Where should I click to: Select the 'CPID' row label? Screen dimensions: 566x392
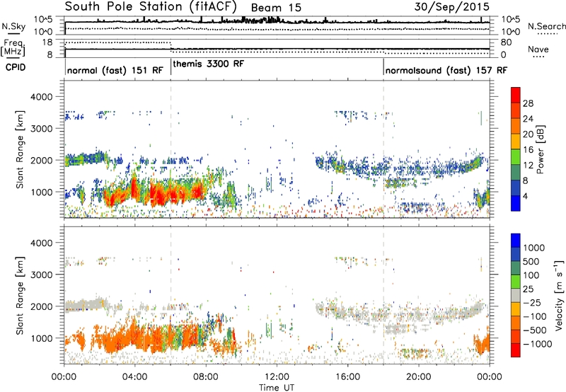tap(16, 67)
